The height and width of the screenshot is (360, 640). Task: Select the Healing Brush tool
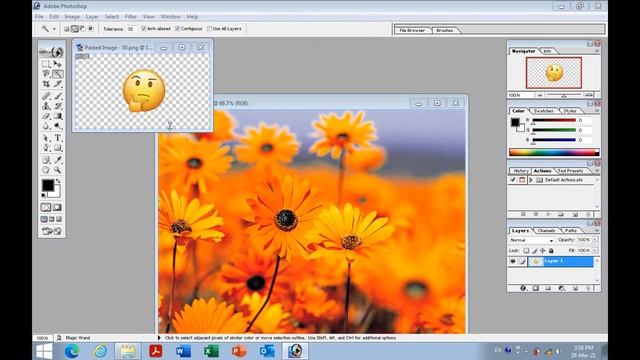(46, 96)
